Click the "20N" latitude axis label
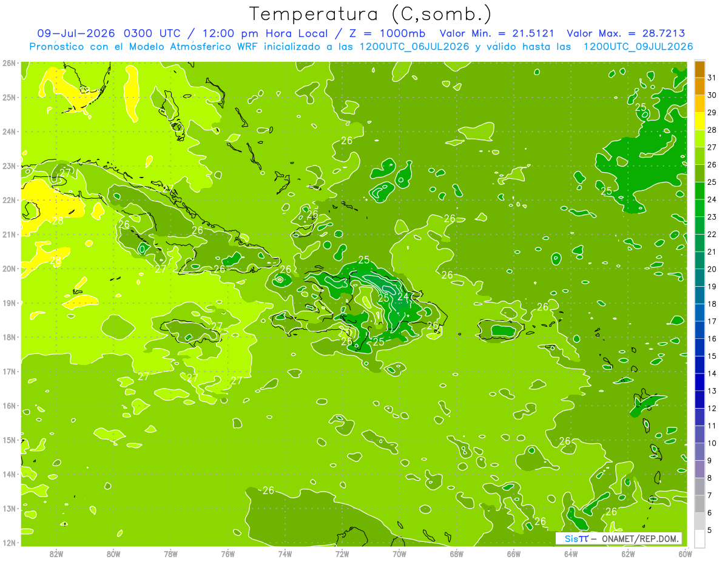The image size is (728, 562). [8, 269]
